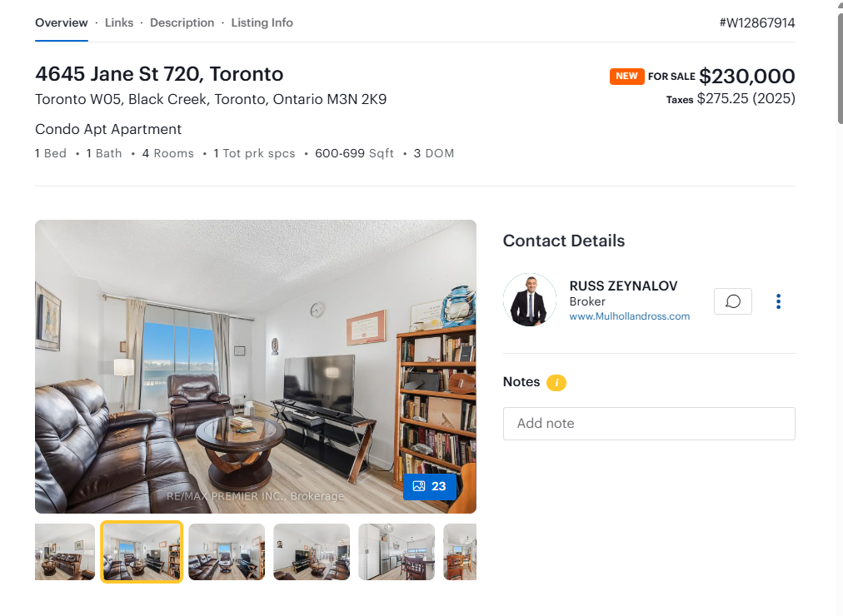Click the vertical page scrollbar

click(x=840, y=70)
